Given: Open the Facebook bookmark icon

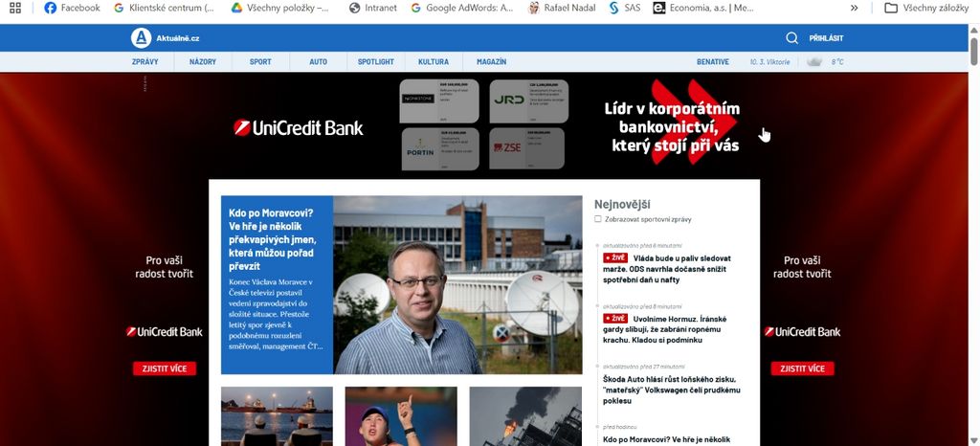Looking at the screenshot, I should pos(50,8).
